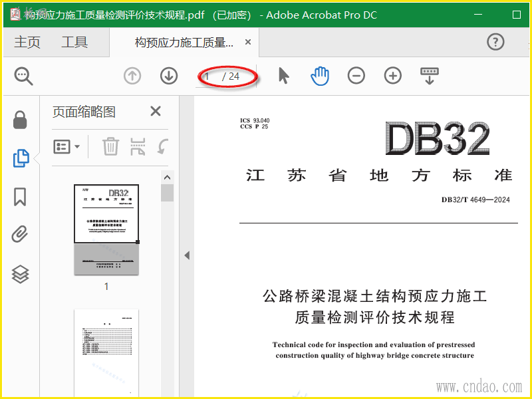The height and width of the screenshot is (399, 532).
Task: Go to next page arrow
Action: [x=169, y=76]
